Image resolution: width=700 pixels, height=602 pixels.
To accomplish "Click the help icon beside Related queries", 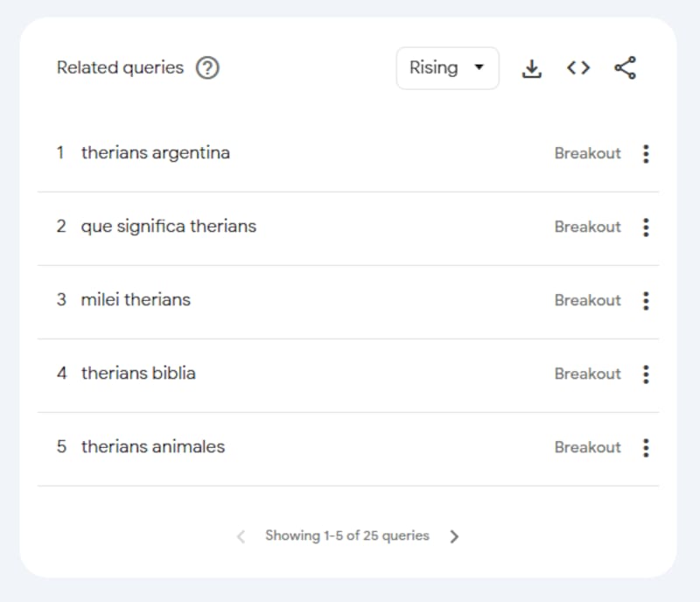I will click(x=207, y=68).
